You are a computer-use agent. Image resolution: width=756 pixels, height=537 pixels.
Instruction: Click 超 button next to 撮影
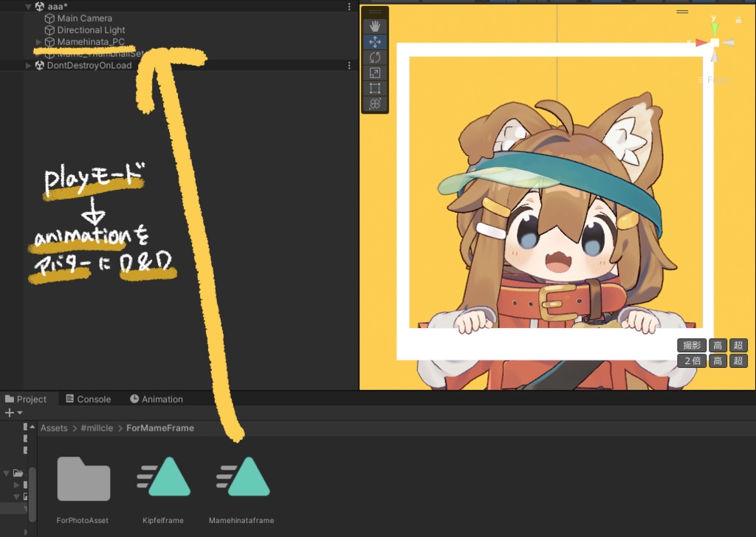pyautogui.click(x=738, y=346)
